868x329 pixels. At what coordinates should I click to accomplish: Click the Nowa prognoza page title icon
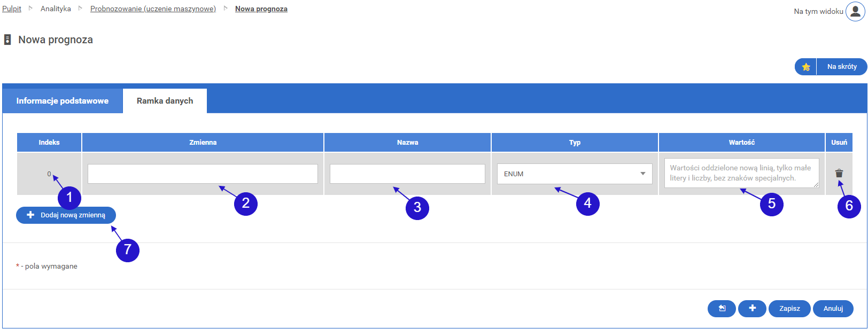pyautogui.click(x=7, y=40)
